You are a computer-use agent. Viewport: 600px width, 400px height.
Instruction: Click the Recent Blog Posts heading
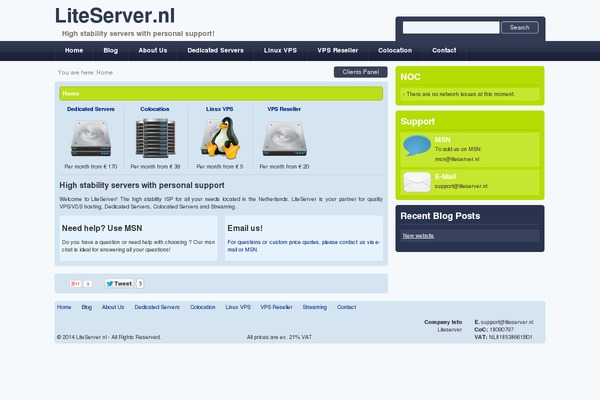[440, 216]
